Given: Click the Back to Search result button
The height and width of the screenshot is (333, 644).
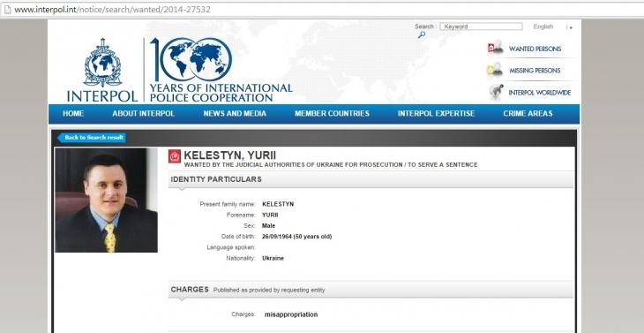Looking at the screenshot, I should (x=92, y=138).
